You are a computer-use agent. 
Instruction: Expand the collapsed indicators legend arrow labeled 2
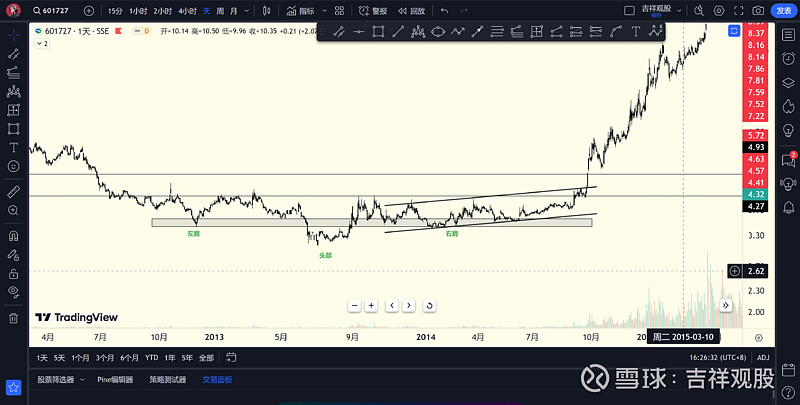click(42, 44)
